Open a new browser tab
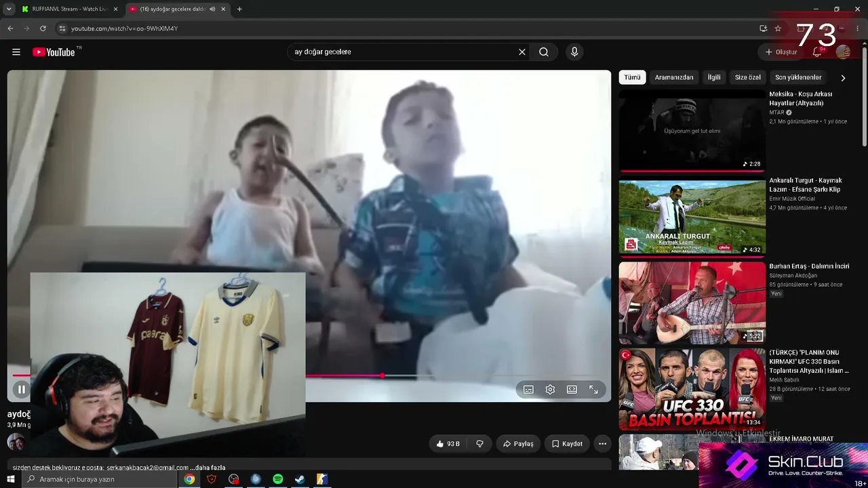 pyautogui.click(x=239, y=9)
